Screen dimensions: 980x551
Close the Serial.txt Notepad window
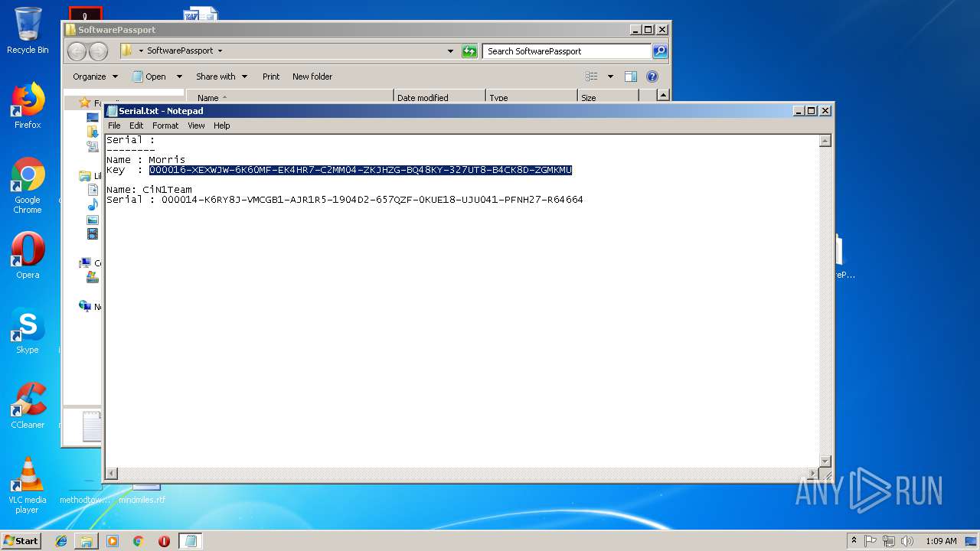(825, 111)
